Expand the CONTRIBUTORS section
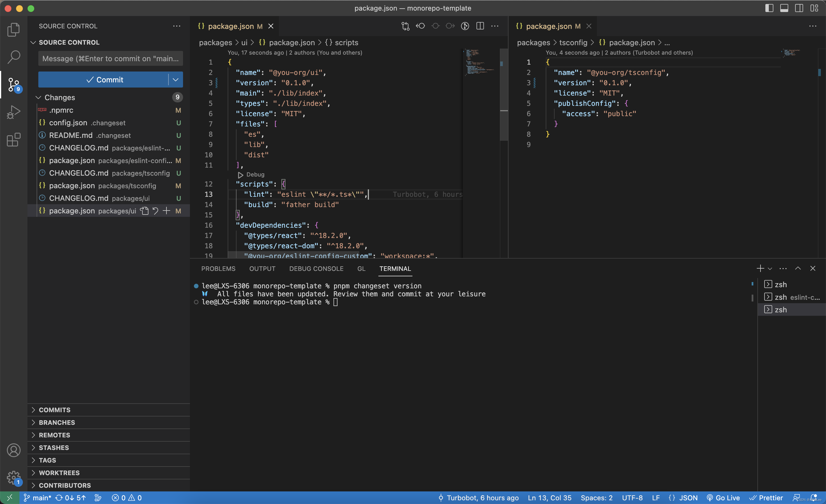The width and height of the screenshot is (826, 504). coord(109,486)
